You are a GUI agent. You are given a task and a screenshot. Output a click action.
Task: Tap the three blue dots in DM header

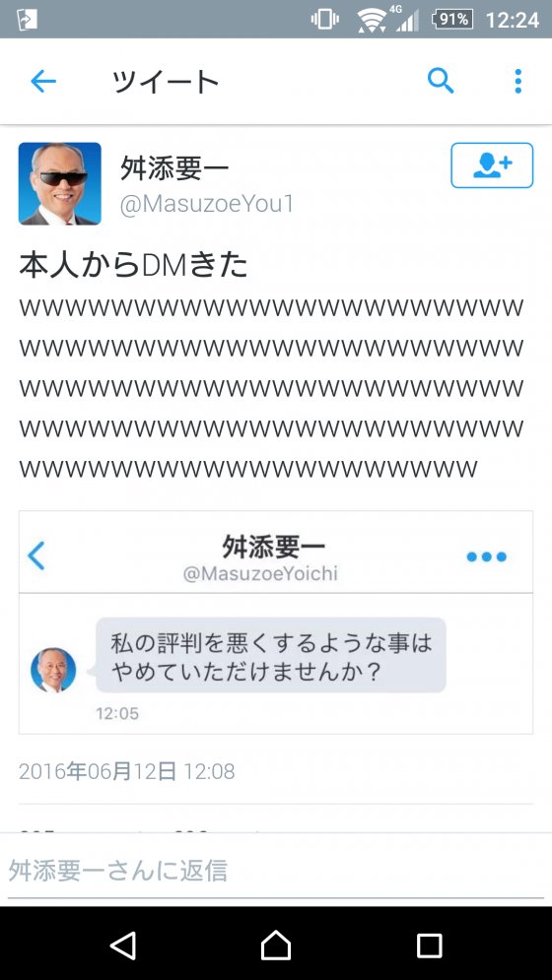pyautogui.click(x=486, y=556)
